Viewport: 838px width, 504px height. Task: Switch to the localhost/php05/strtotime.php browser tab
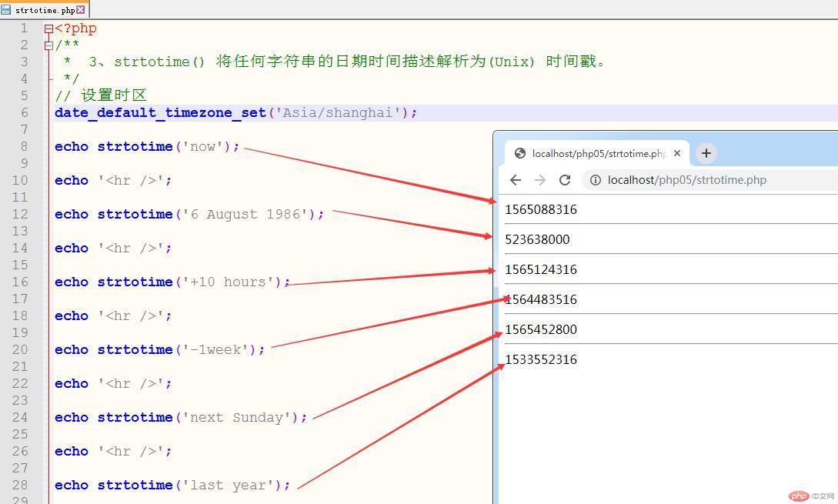[x=596, y=153]
